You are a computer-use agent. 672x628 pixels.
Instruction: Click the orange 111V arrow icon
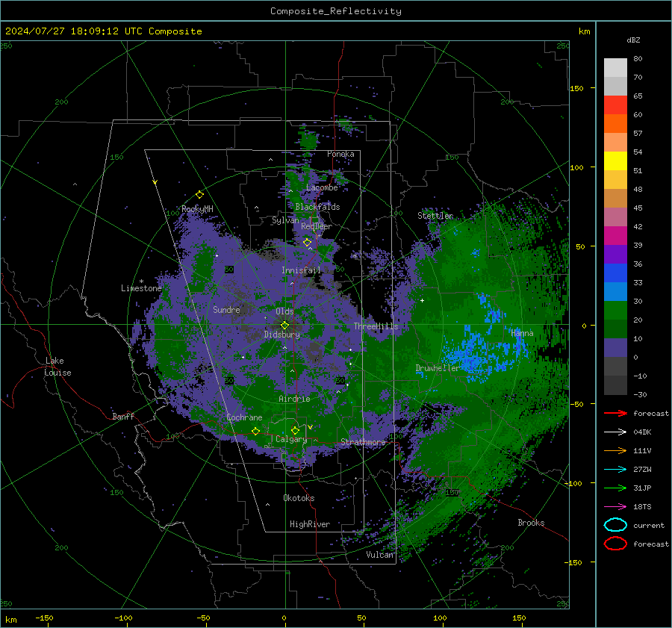pos(615,450)
